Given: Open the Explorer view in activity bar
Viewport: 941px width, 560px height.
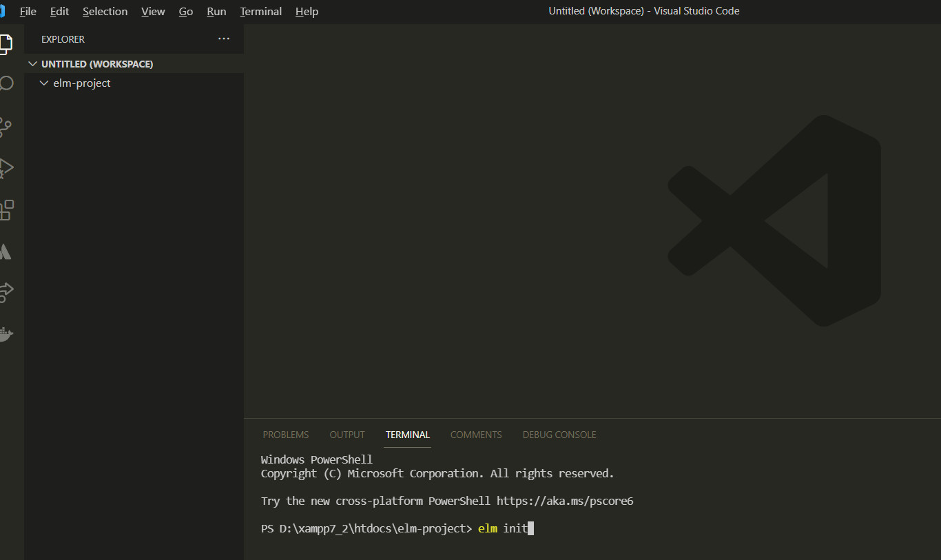Looking at the screenshot, I should (x=6, y=43).
